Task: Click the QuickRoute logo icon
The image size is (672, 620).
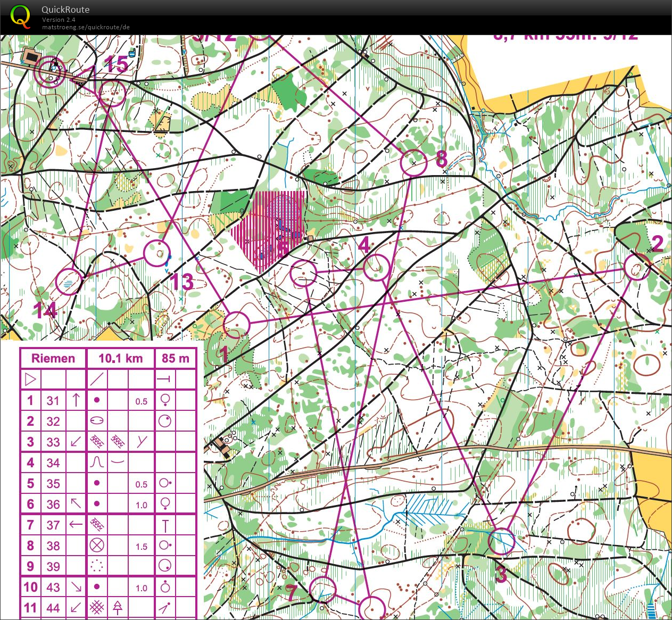Action: pyautogui.click(x=20, y=16)
